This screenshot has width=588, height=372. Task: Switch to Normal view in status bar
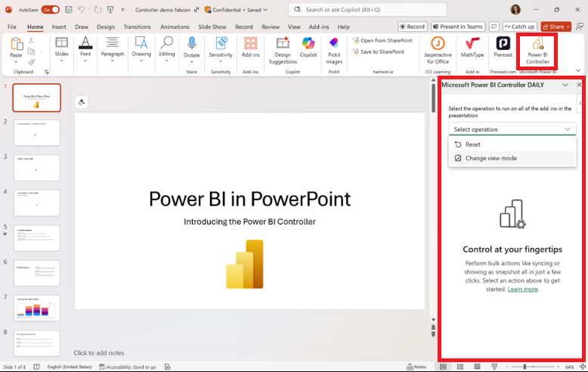coord(443,367)
